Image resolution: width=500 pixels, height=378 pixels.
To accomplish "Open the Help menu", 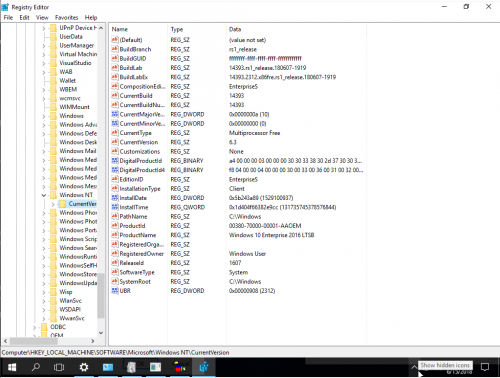I will point(91,18).
